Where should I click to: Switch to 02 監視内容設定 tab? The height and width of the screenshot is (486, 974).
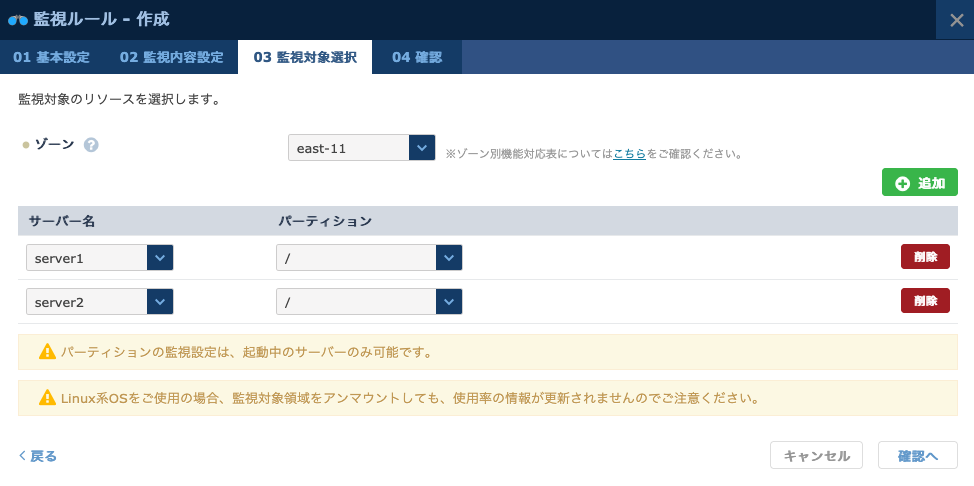pos(171,57)
